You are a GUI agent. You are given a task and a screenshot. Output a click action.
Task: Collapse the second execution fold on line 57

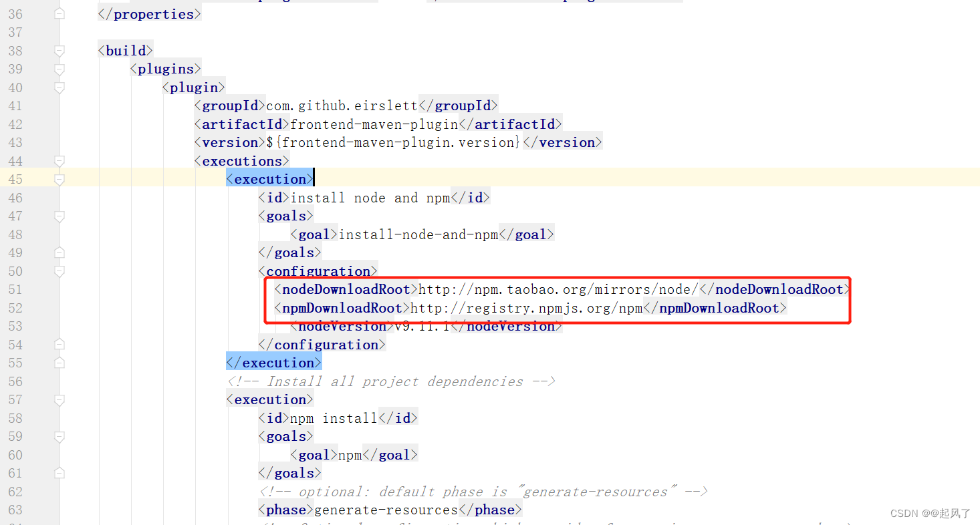59,399
